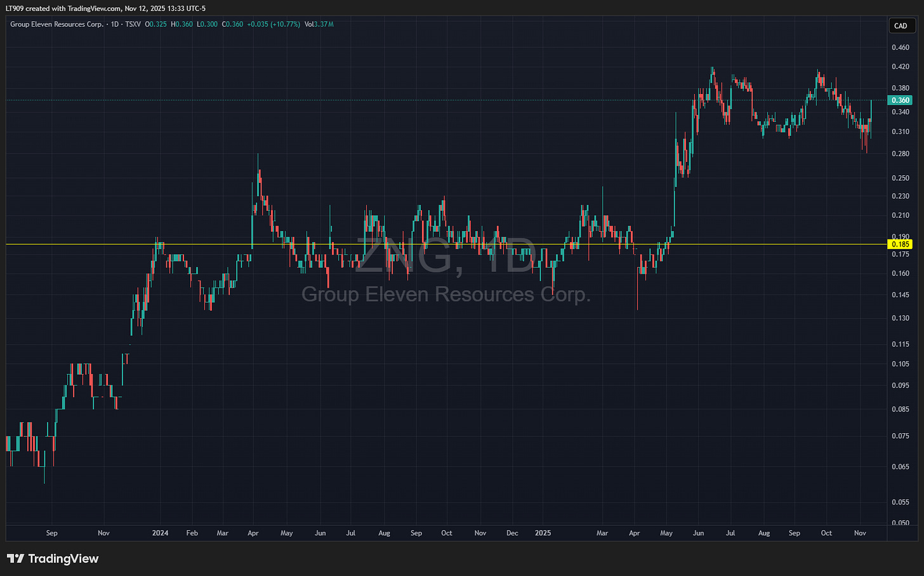924x576 pixels.
Task: Click the 0.230 price axis label
Action: point(901,196)
